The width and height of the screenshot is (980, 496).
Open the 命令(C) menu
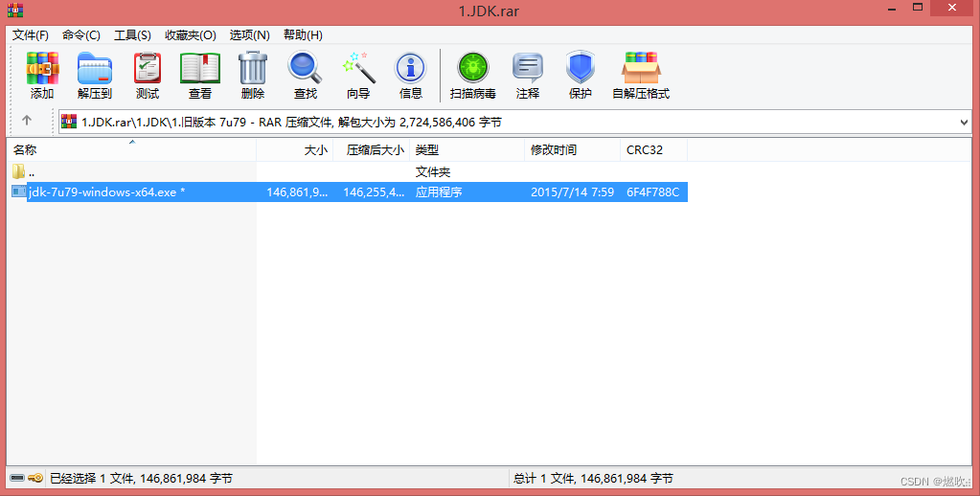81,35
